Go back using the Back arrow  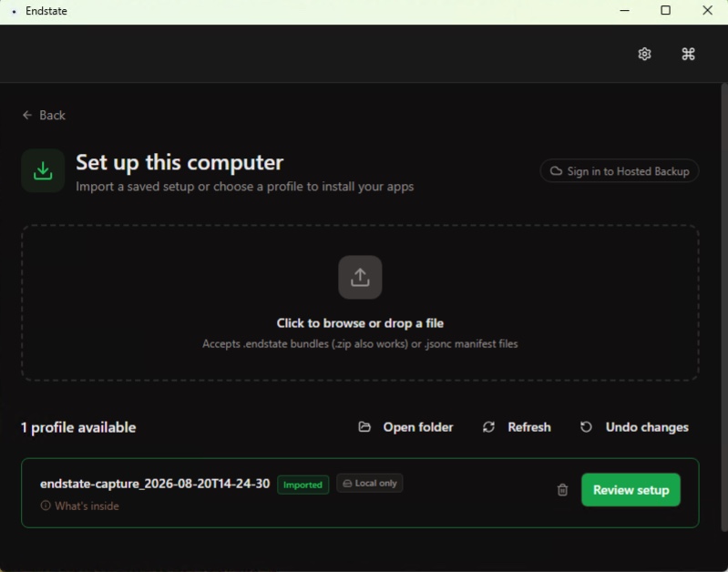click(44, 115)
